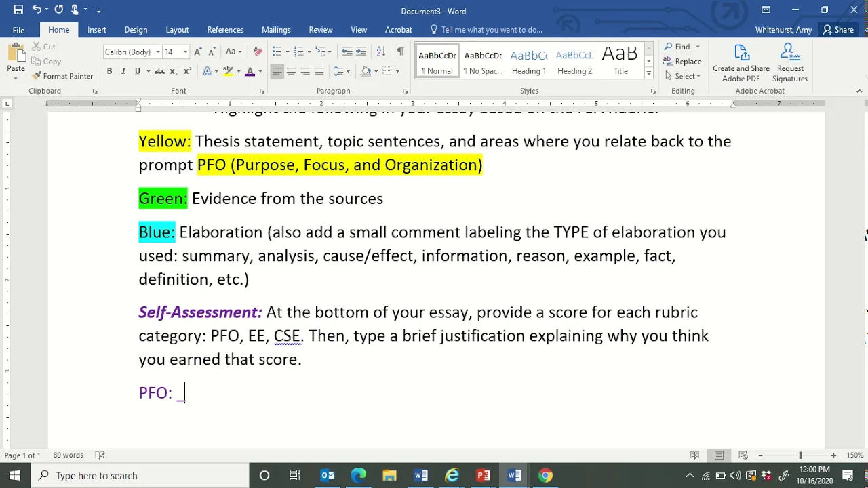Viewport: 868px width, 488px height.
Task: Switch to the Insert tab
Action: (96, 30)
